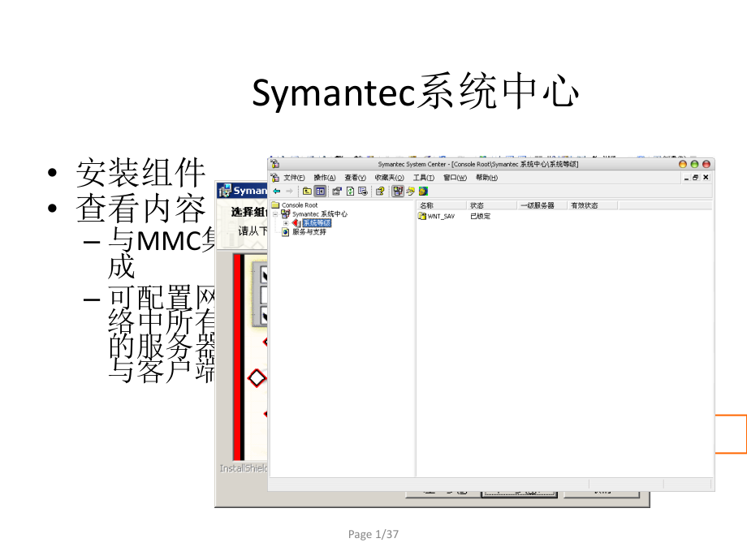Image resolution: width=747 pixels, height=560 pixels.
Task: Close the inner console child window
Action: click(706, 178)
